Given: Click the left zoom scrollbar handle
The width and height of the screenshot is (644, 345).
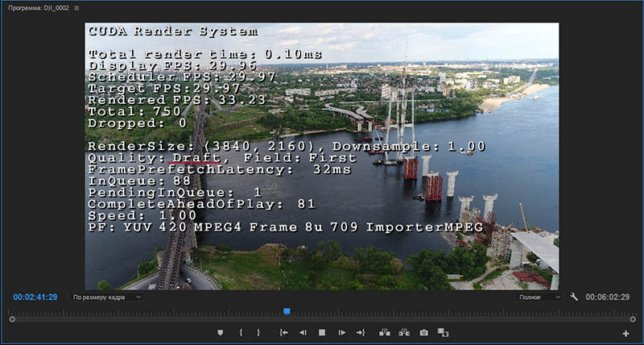Looking at the screenshot, I should pos(12,319).
